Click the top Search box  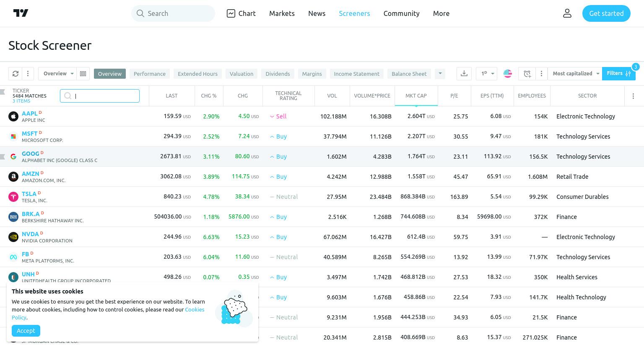(x=173, y=13)
